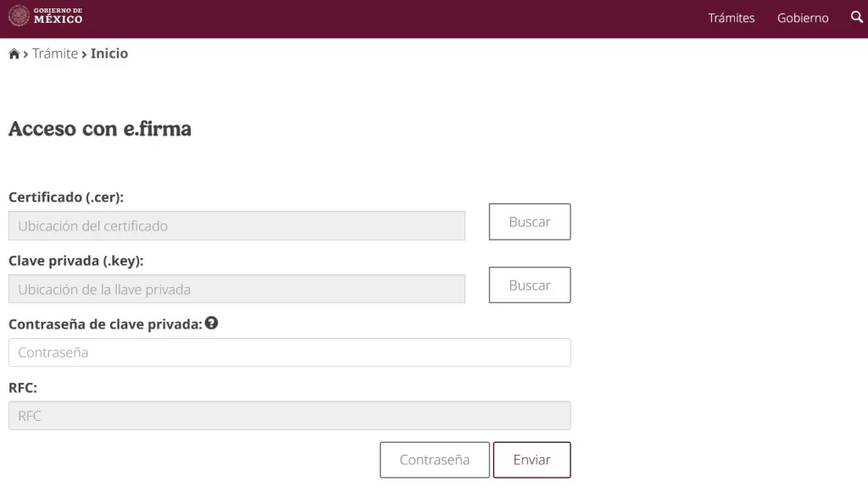Image resolution: width=868 pixels, height=492 pixels.
Task: Click the Gobierno de México logo
Action: (46, 16)
